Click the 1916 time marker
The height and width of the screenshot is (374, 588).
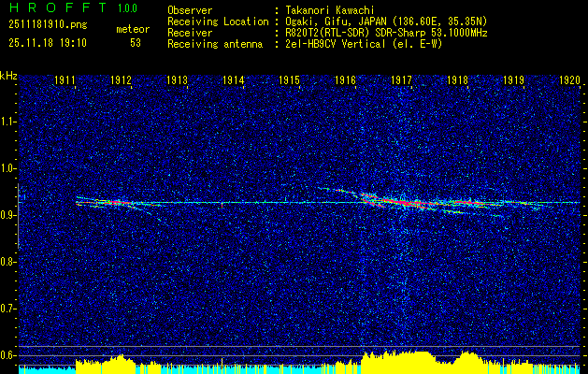click(345, 79)
